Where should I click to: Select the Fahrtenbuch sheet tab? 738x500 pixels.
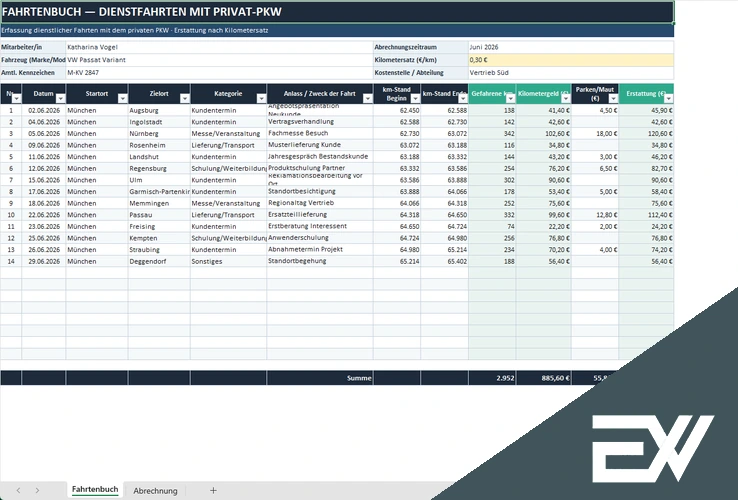[95, 490]
